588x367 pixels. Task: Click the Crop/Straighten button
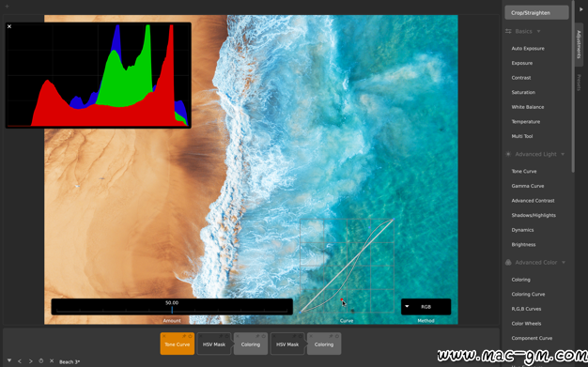tap(536, 13)
